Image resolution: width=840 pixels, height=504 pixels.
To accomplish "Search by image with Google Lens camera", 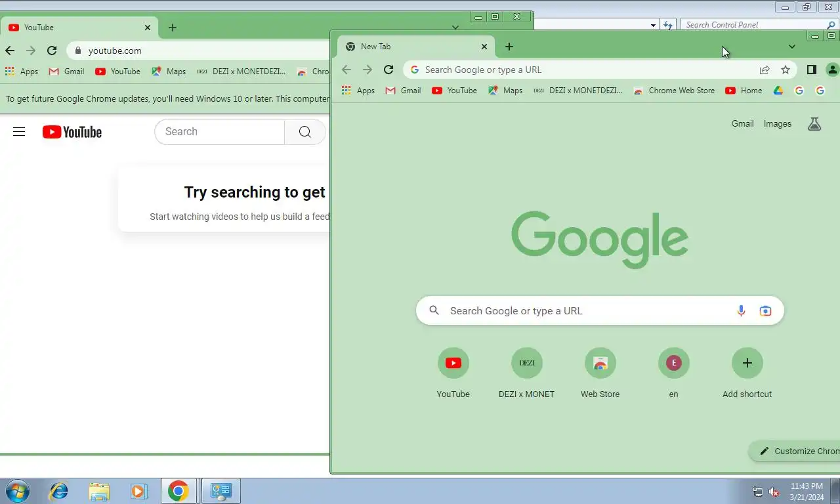I will pyautogui.click(x=765, y=311).
